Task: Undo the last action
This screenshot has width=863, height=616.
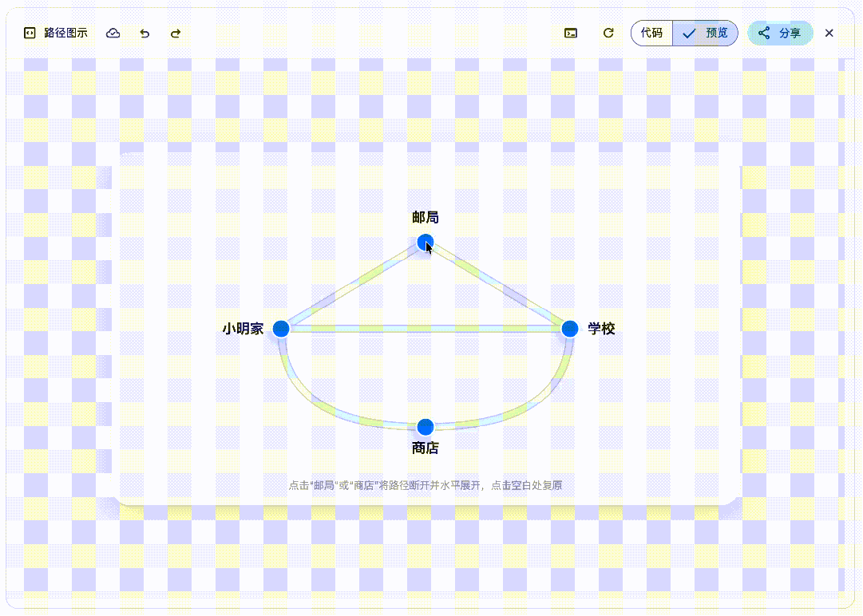Action: 144,34
